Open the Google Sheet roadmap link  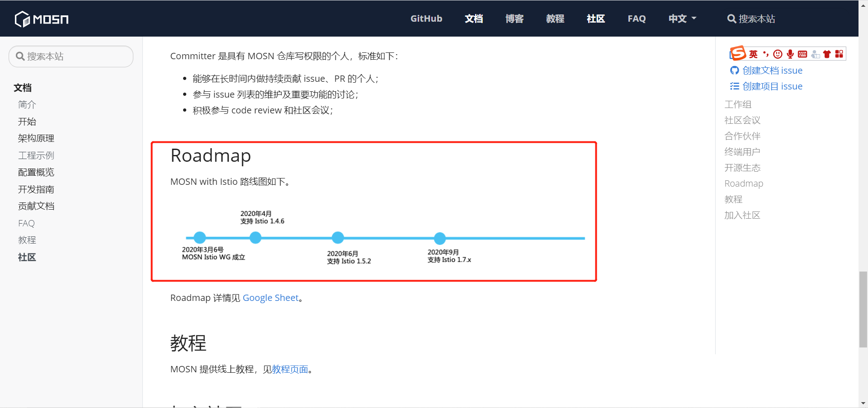pos(271,298)
